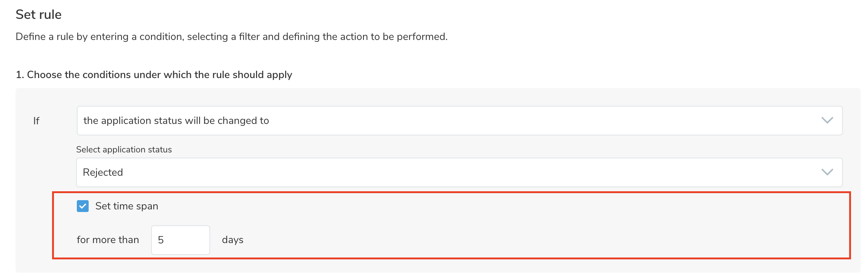Click the "Set time span" label text
The height and width of the screenshot is (276, 868).
pyautogui.click(x=127, y=206)
